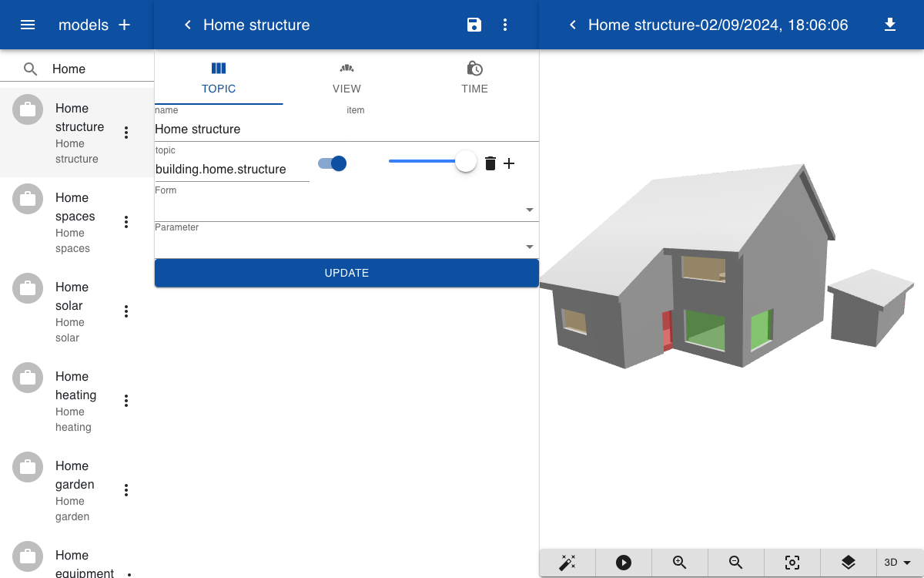Open the hamburger navigation menu
The width and height of the screenshot is (924, 578).
tap(28, 25)
